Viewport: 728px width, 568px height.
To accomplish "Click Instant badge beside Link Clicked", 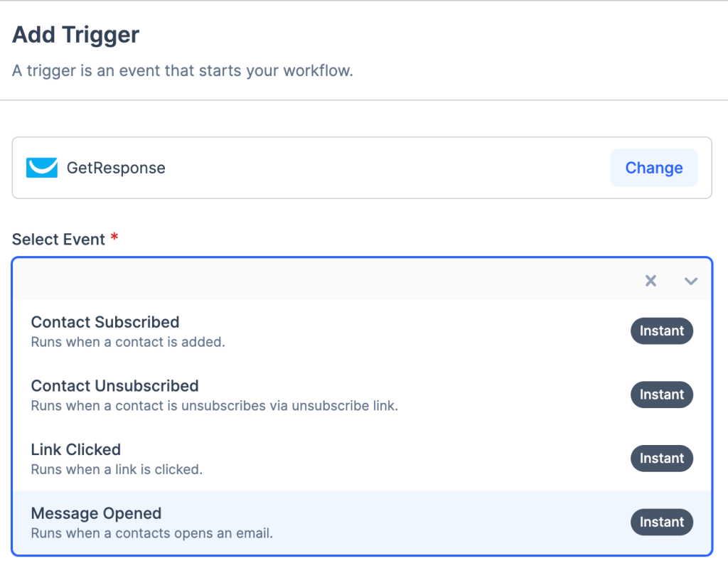I will [x=661, y=459].
